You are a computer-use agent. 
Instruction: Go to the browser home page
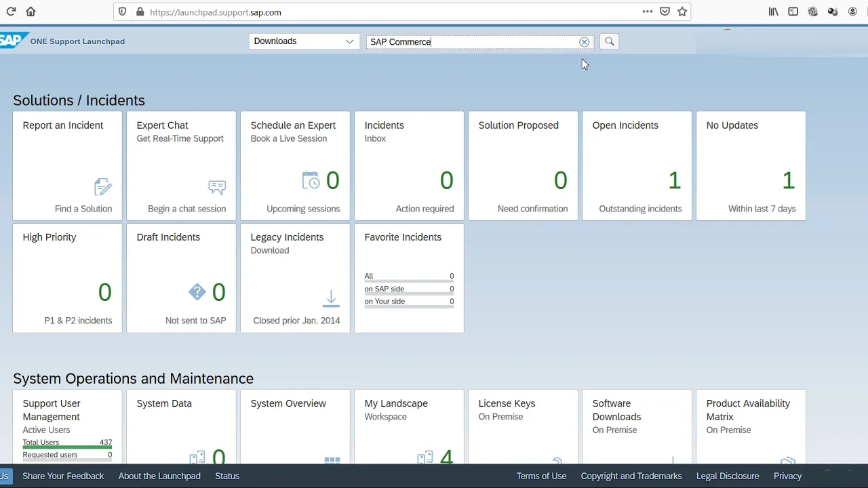click(31, 12)
